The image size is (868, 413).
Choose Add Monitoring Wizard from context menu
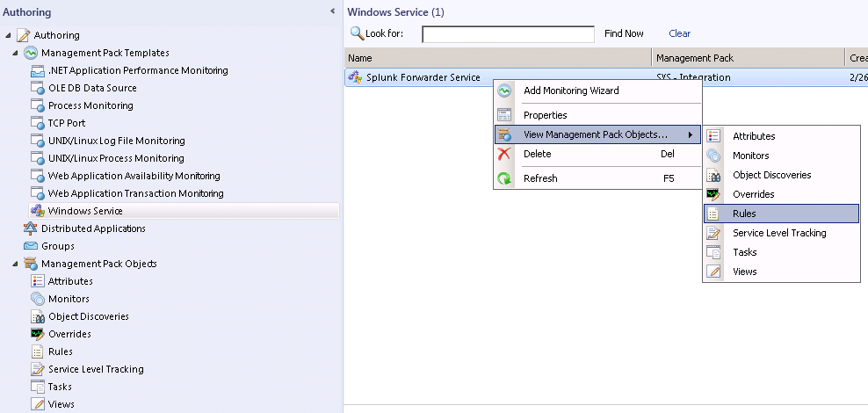pos(571,91)
